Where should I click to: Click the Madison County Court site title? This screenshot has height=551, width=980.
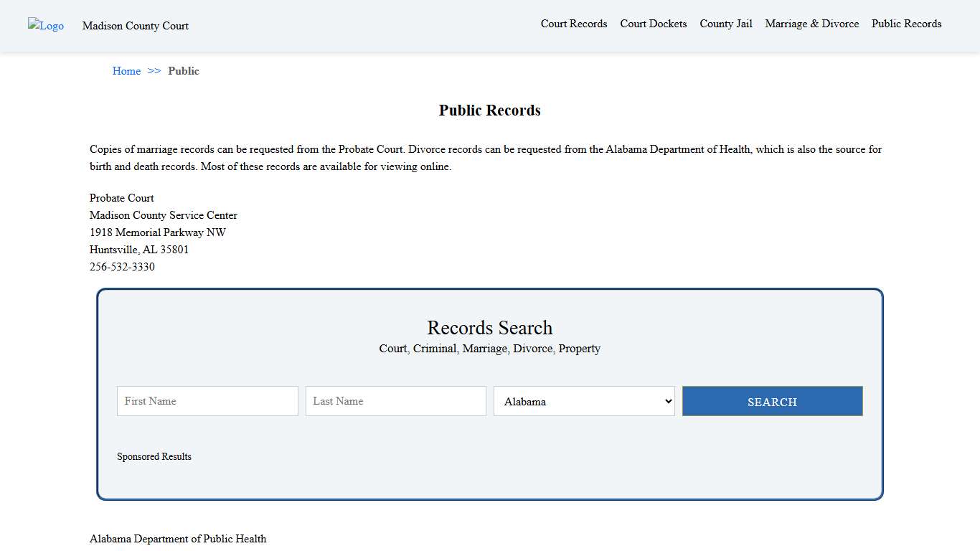click(x=135, y=26)
